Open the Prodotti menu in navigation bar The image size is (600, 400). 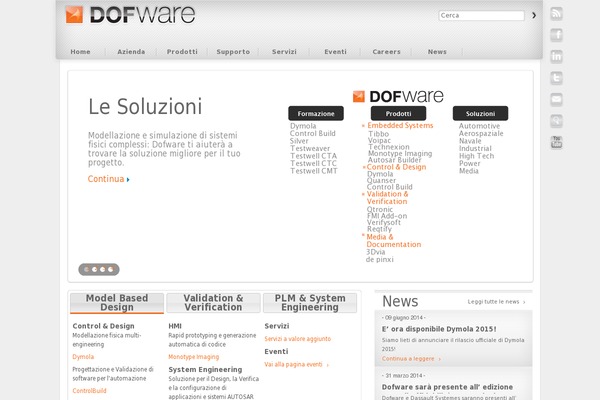click(x=182, y=52)
